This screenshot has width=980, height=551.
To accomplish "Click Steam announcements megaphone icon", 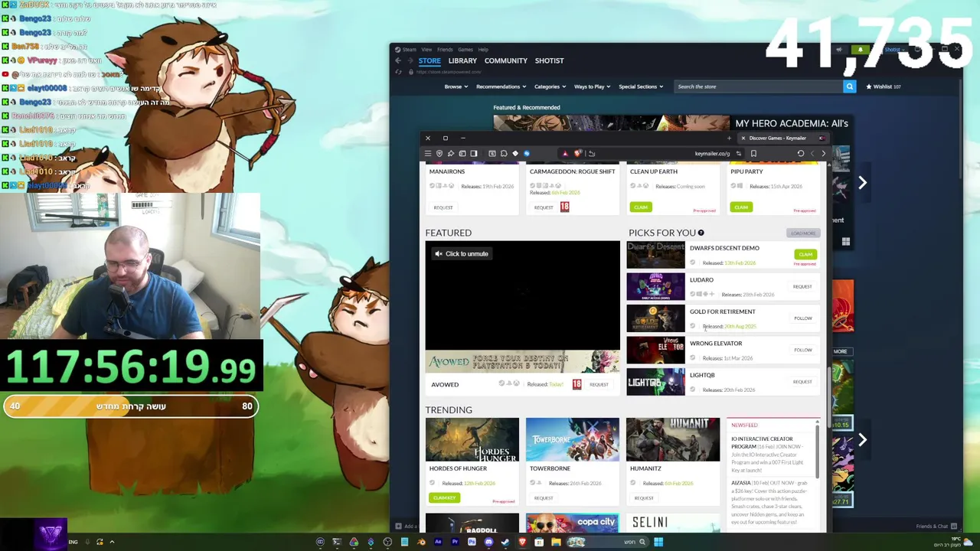I will pos(839,50).
